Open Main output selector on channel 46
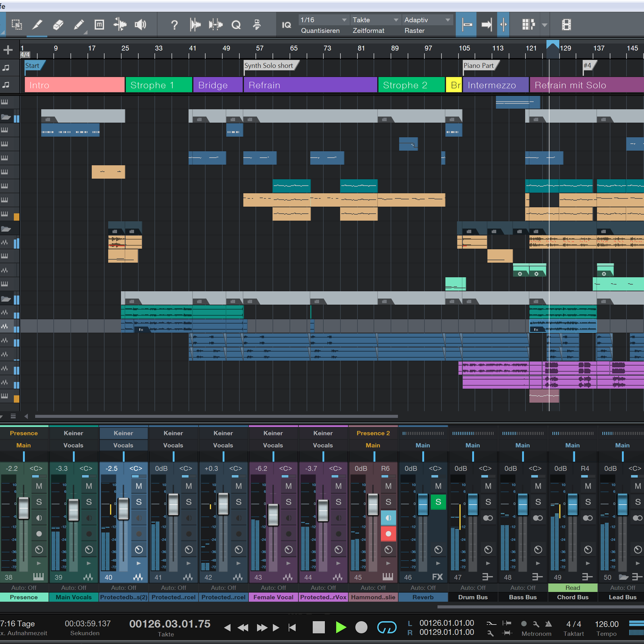 (423, 445)
